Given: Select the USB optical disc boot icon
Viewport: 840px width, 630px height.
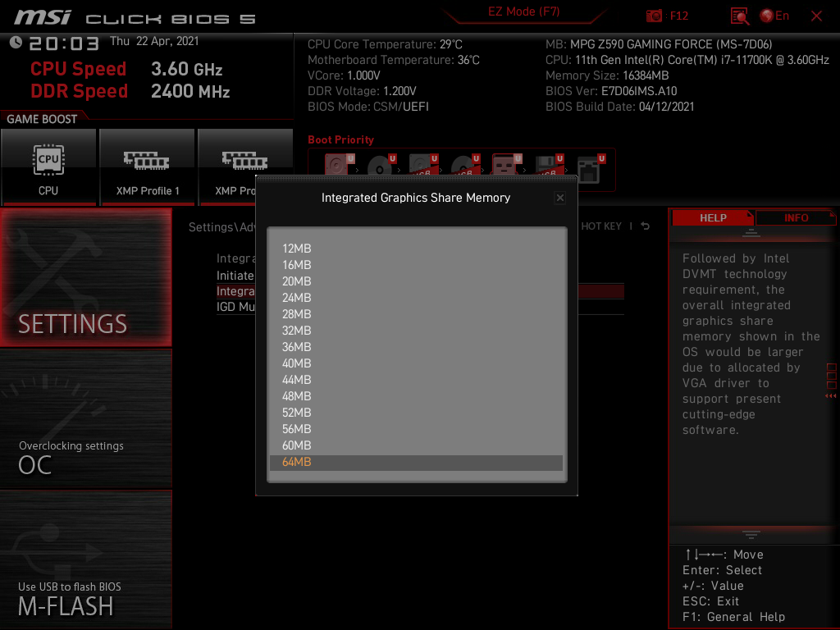Looking at the screenshot, I should (465, 165).
